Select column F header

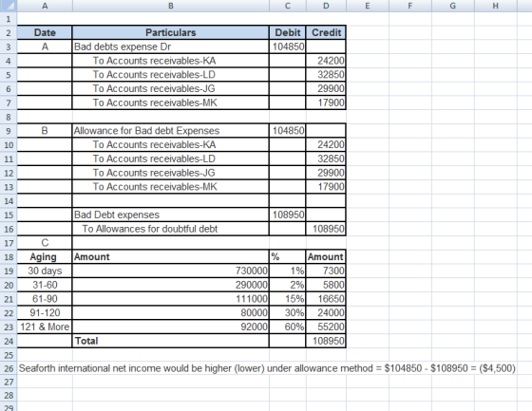click(410, 6)
